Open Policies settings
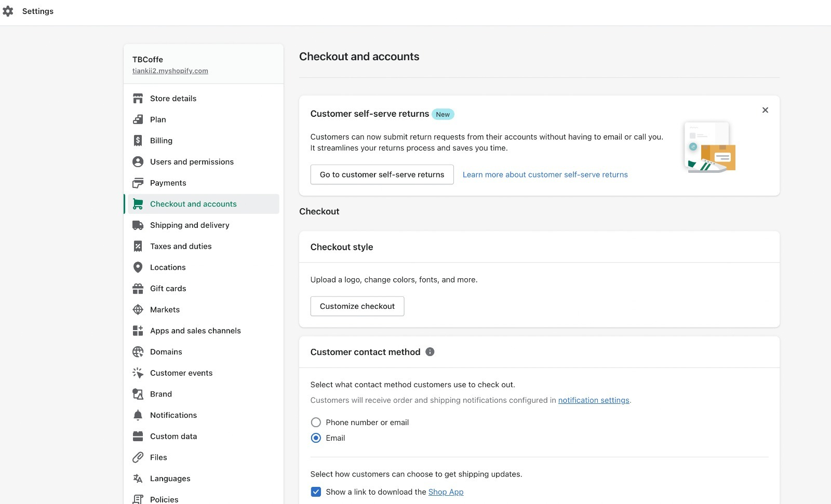 164,499
